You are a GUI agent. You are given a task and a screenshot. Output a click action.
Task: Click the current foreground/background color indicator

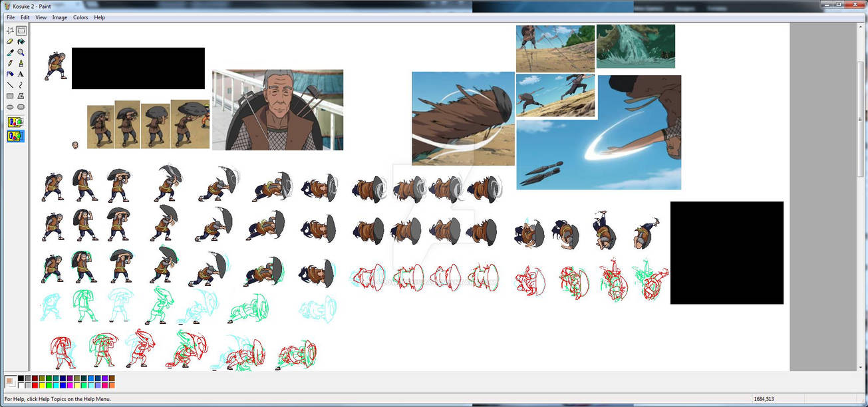pos(10,382)
